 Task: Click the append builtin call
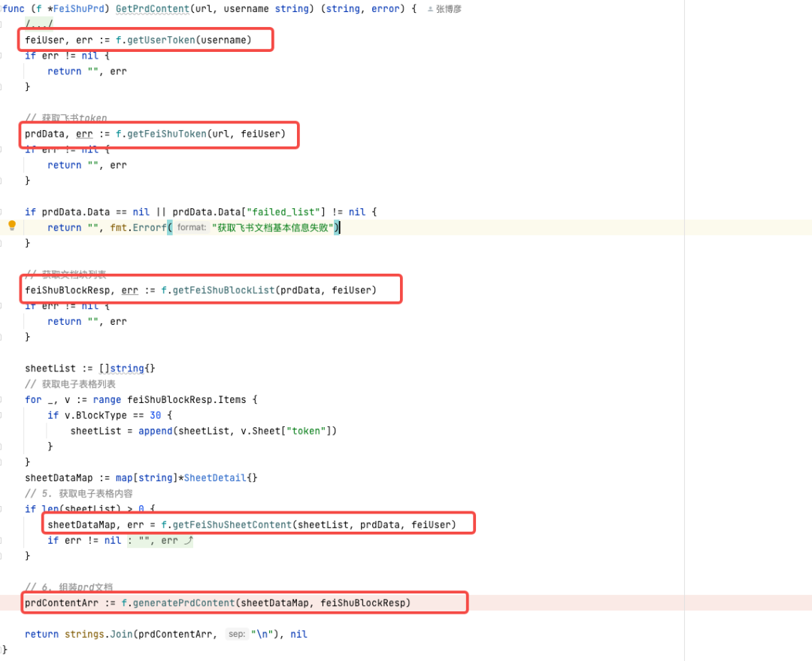pyautogui.click(x=155, y=431)
